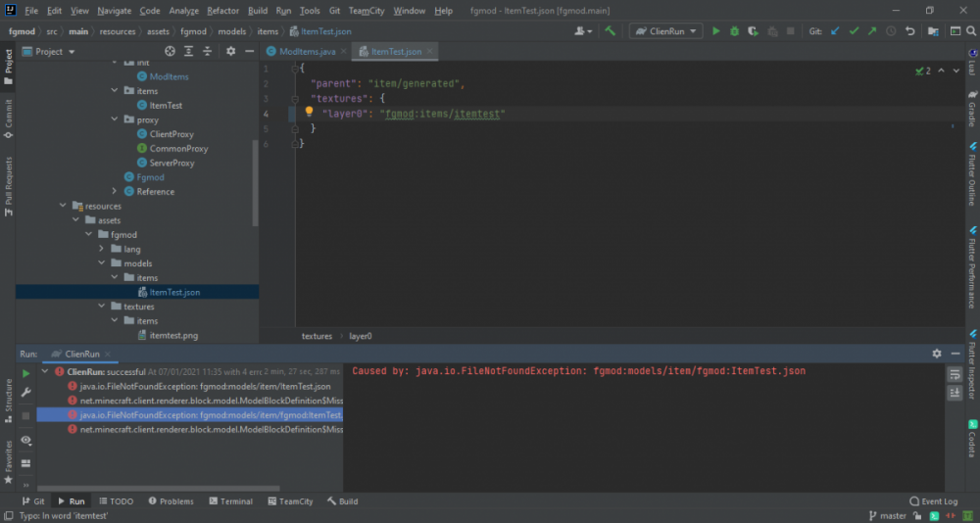Stop the running process in toolbar
Screen dimensions: 980x523
pos(790,31)
